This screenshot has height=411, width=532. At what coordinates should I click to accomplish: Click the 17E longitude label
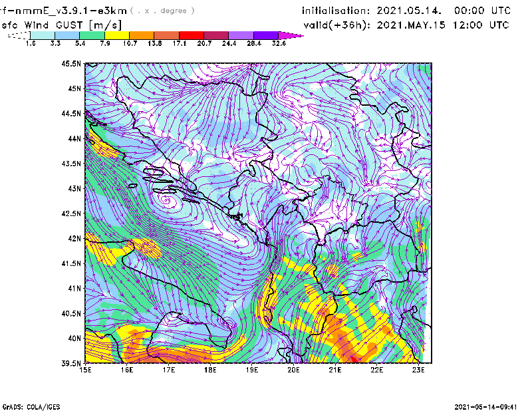(x=169, y=370)
